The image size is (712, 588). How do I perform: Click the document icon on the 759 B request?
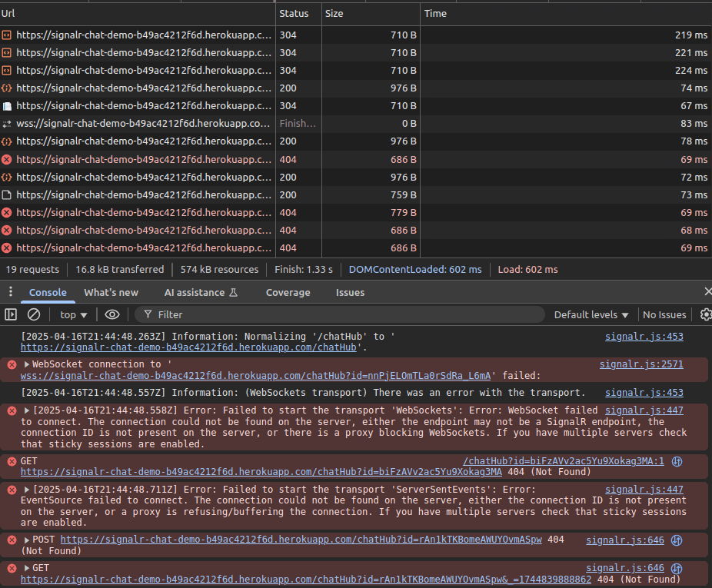point(8,194)
